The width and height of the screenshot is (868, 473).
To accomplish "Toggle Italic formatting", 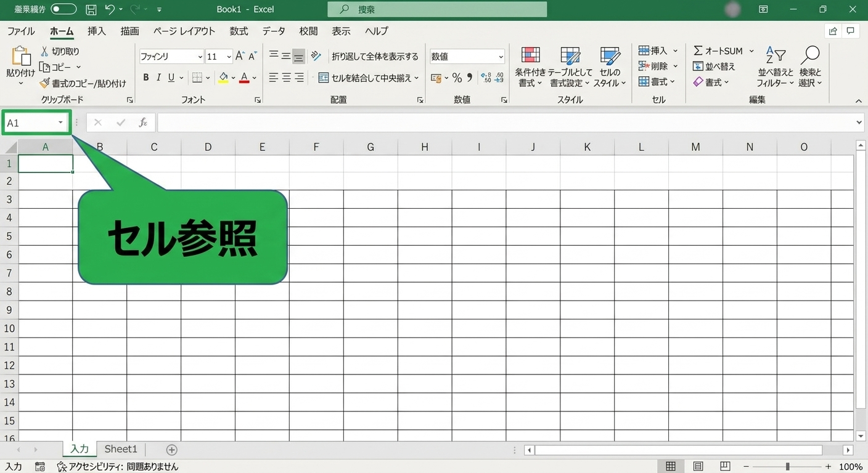I will (x=158, y=78).
